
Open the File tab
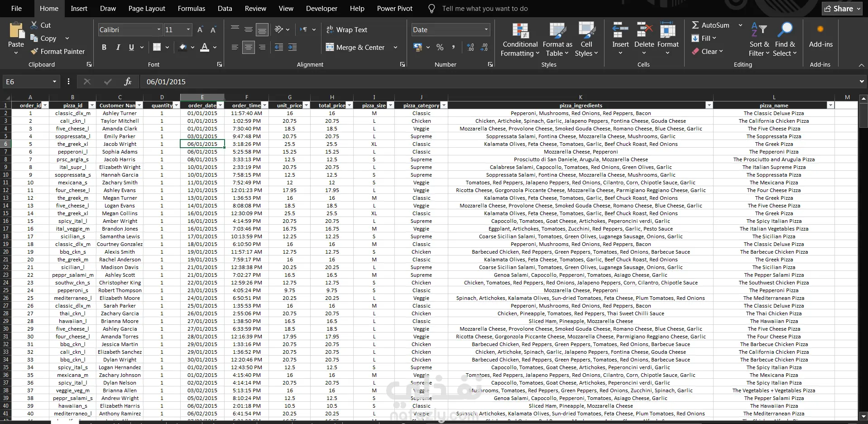(x=16, y=8)
